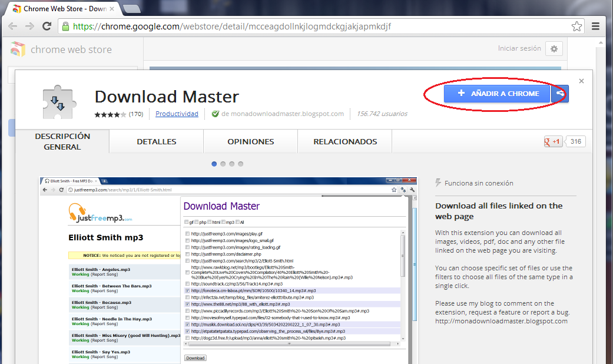This screenshot has width=613, height=364.
Task: Open the settings gear dropdown
Action: point(554,49)
